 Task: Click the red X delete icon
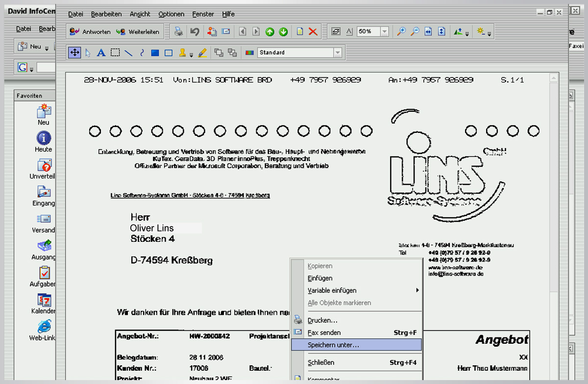(x=313, y=32)
